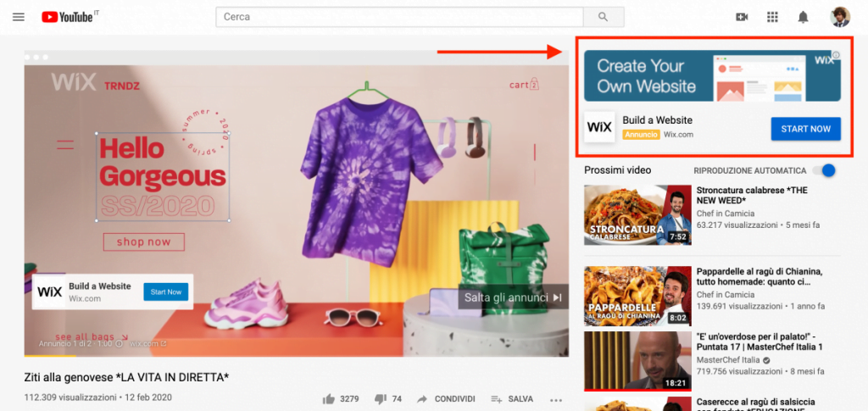
Task: Open title Pappardelle al ragù di Chianina
Action: pyautogui.click(x=759, y=276)
